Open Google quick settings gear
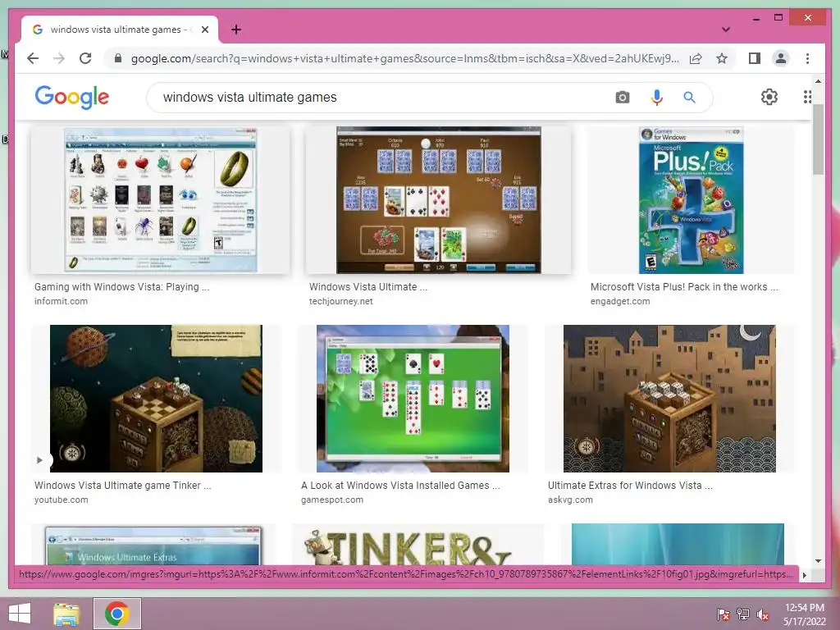 coord(769,97)
